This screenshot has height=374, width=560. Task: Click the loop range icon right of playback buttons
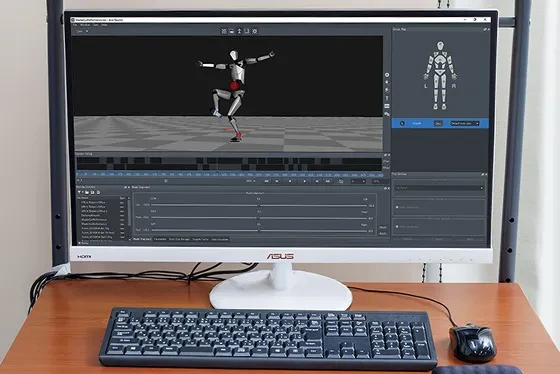click(x=341, y=181)
